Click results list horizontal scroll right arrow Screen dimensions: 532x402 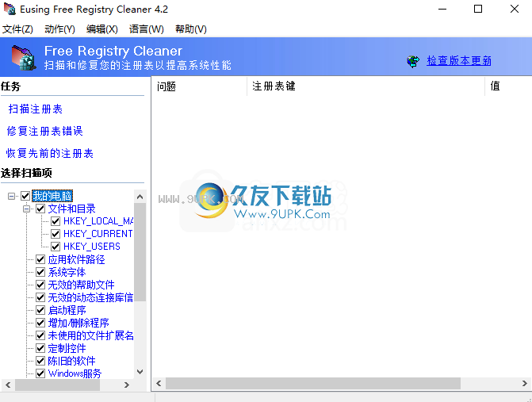point(525,384)
